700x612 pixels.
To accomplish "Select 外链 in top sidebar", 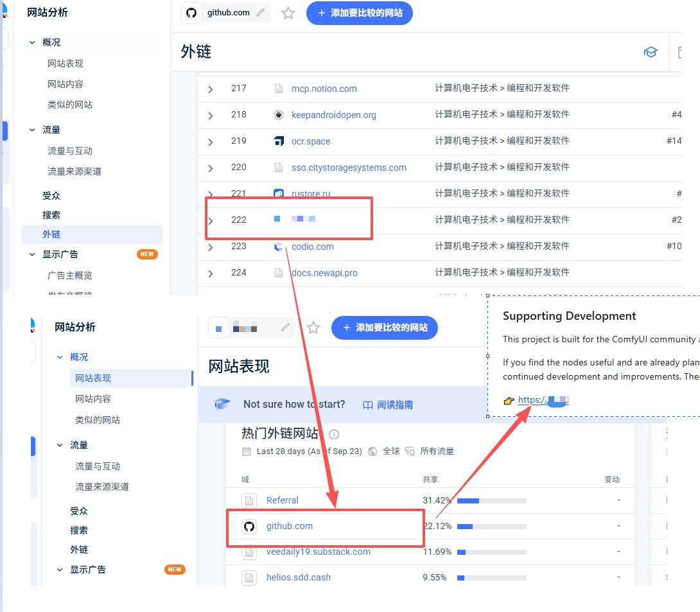I will pyautogui.click(x=92, y=234).
